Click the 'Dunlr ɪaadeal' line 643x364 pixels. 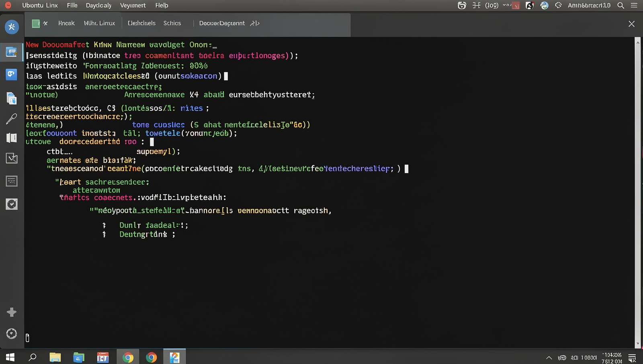(154, 225)
